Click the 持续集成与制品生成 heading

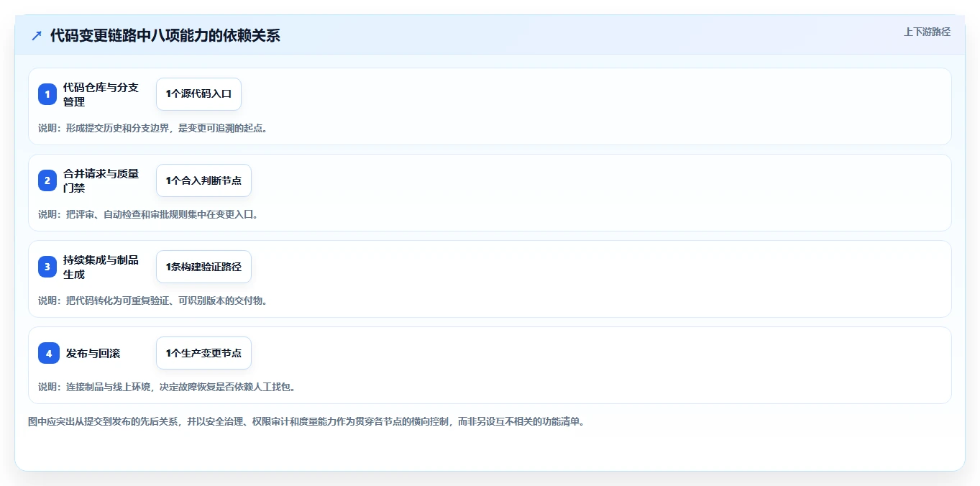coord(101,267)
